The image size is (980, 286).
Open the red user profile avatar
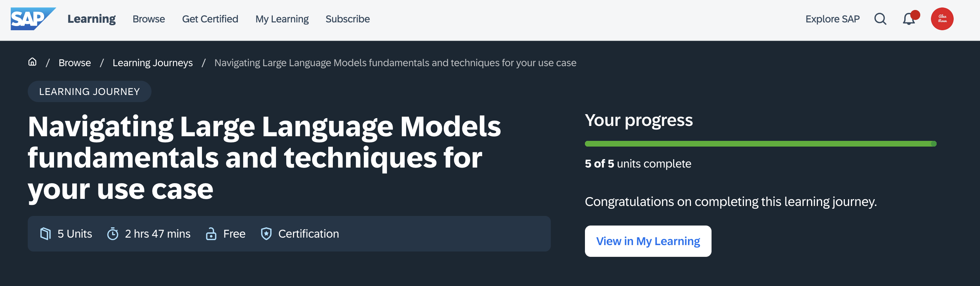pos(942,18)
